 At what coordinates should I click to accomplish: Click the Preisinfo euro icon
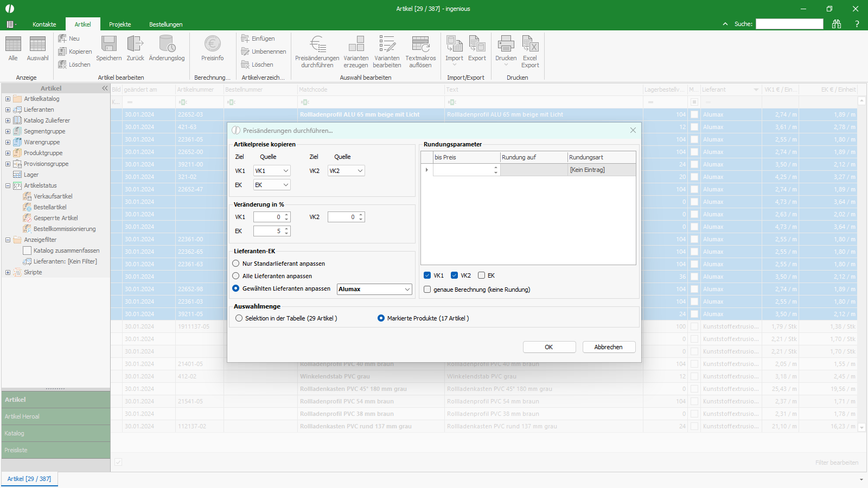pyautogui.click(x=212, y=44)
